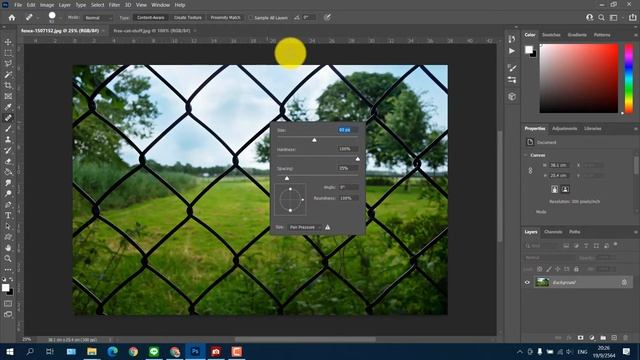
Task: Toggle the canvas width-height link icon
Action: point(530,171)
